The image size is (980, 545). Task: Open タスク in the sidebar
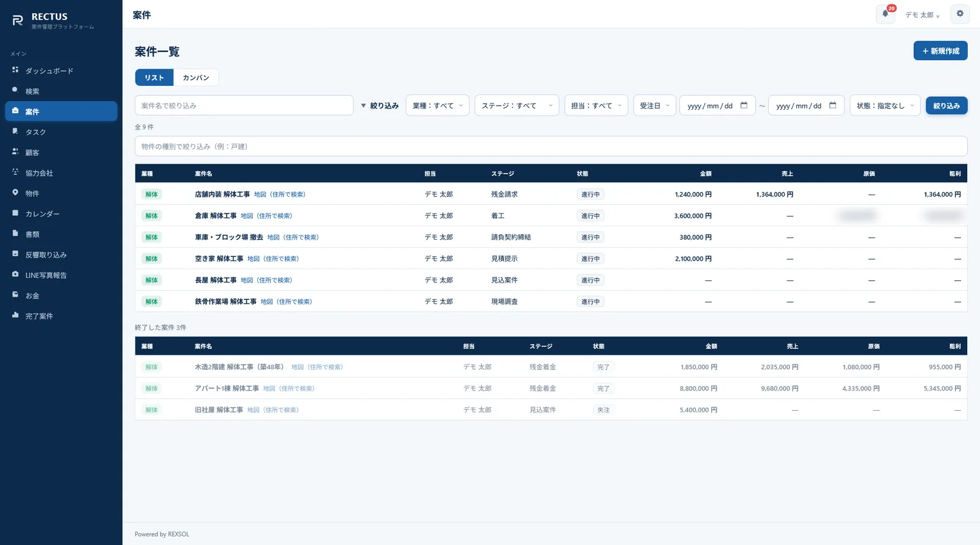(x=61, y=132)
